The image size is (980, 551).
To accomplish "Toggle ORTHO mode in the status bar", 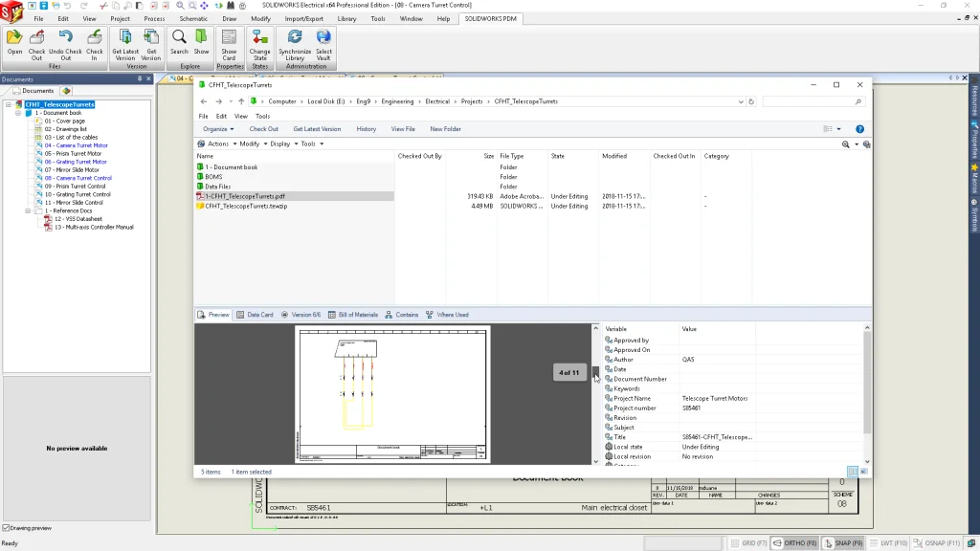I will [x=794, y=542].
